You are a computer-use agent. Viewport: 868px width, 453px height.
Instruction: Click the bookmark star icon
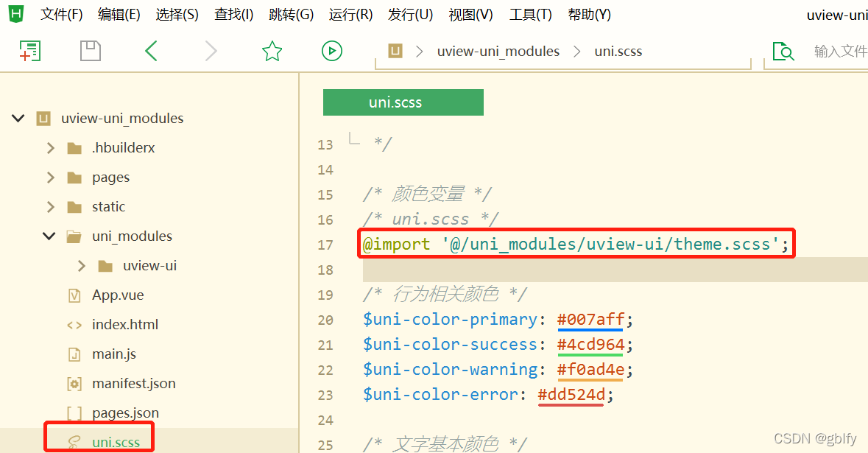pyautogui.click(x=272, y=51)
